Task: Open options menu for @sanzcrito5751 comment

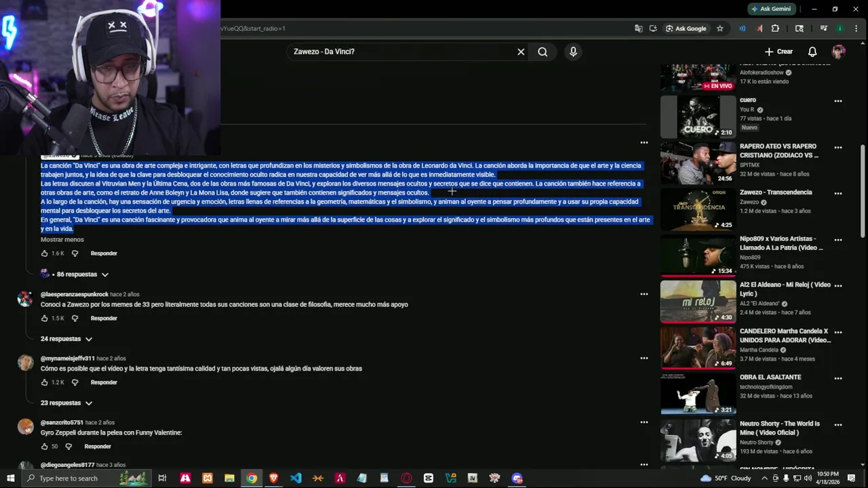Action: point(644,422)
